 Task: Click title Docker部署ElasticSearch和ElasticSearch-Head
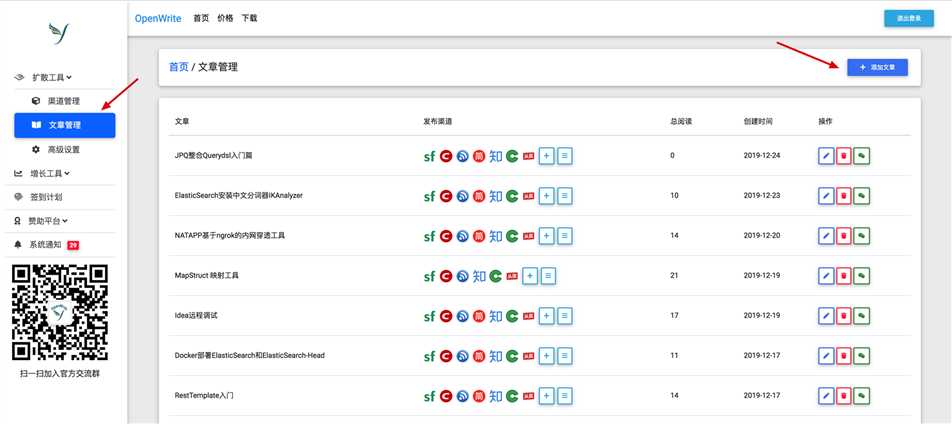coord(250,355)
